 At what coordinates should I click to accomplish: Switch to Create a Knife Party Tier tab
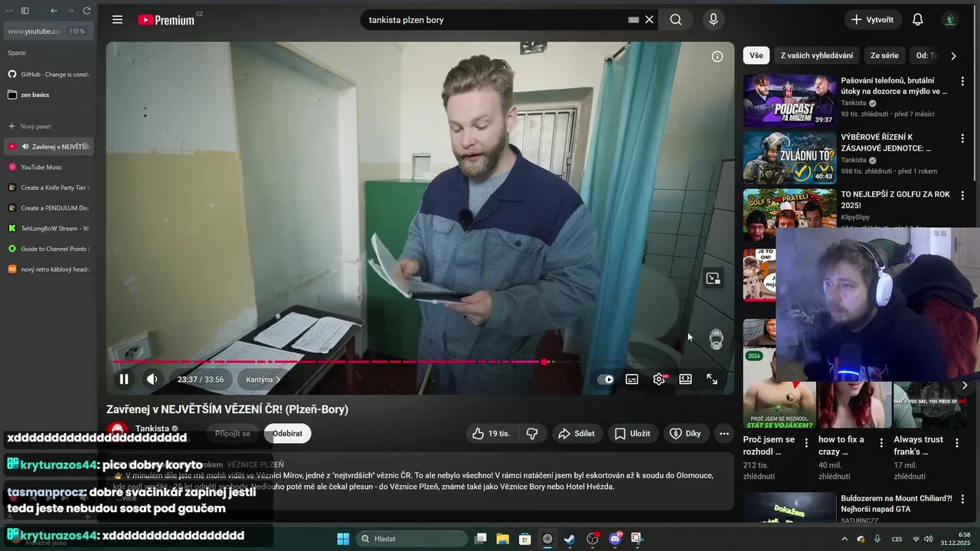point(49,187)
